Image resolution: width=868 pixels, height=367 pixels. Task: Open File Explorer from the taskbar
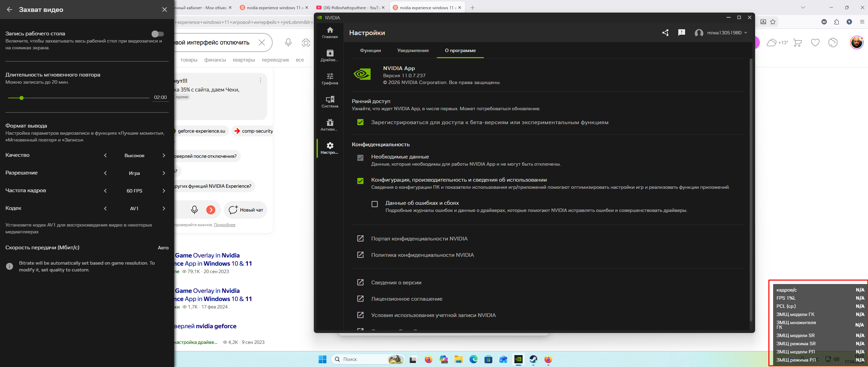pyautogui.click(x=458, y=359)
